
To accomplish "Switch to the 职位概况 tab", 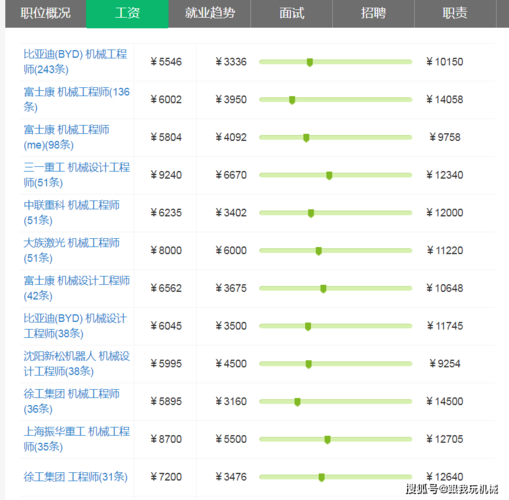I will [46, 14].
